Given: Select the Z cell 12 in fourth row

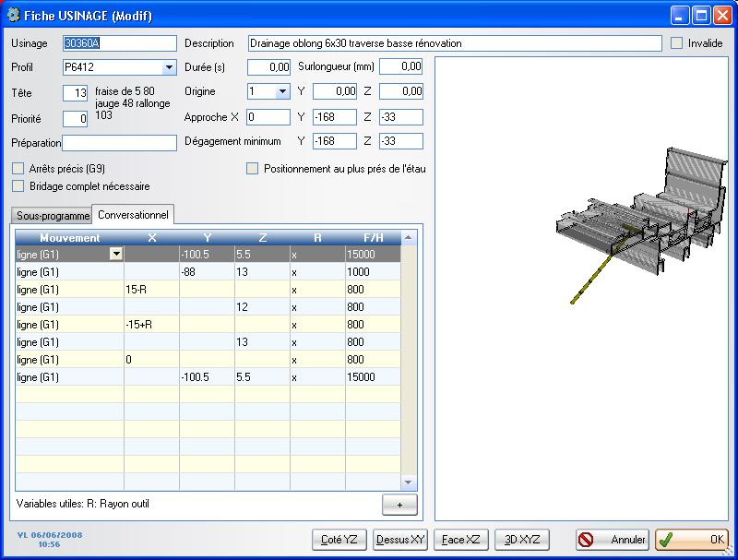Looking at the screenshot, I should point(262,307).
